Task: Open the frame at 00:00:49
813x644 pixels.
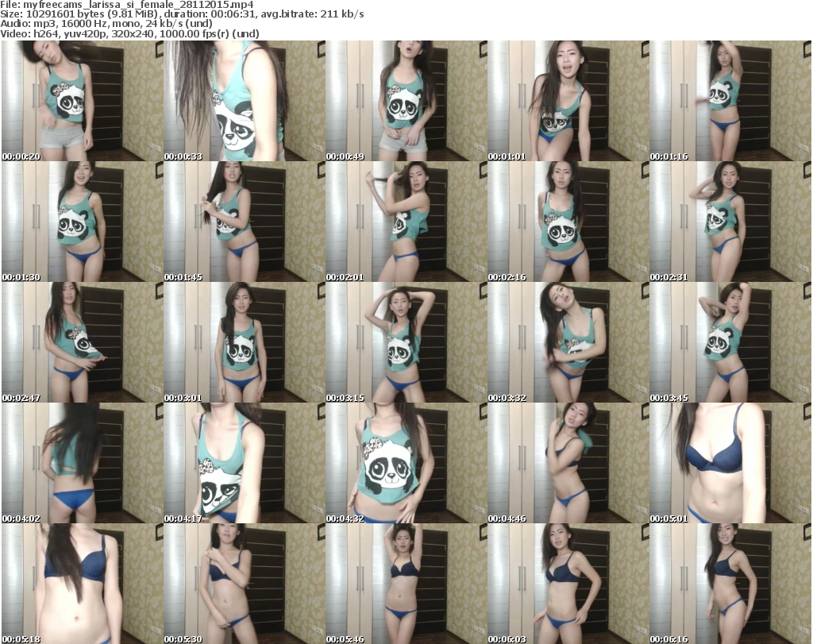Action: [406, 101]
